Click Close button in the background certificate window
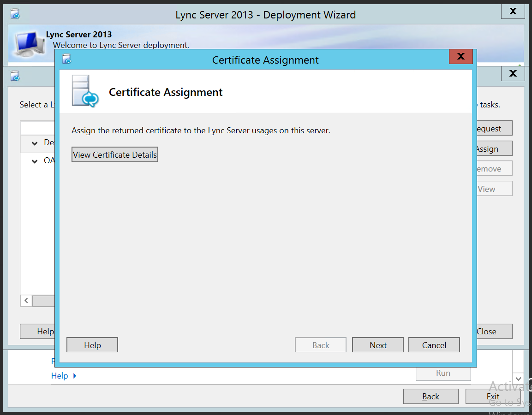 click(494, 331)
